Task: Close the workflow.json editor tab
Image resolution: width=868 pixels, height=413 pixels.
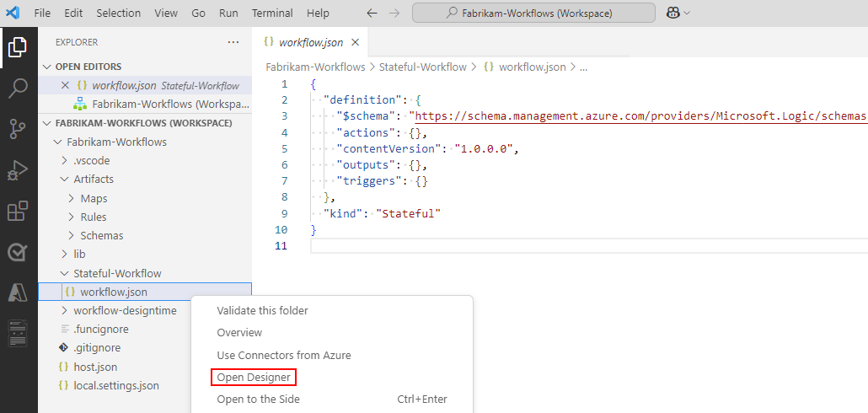Action: click(x=355, y=42)
